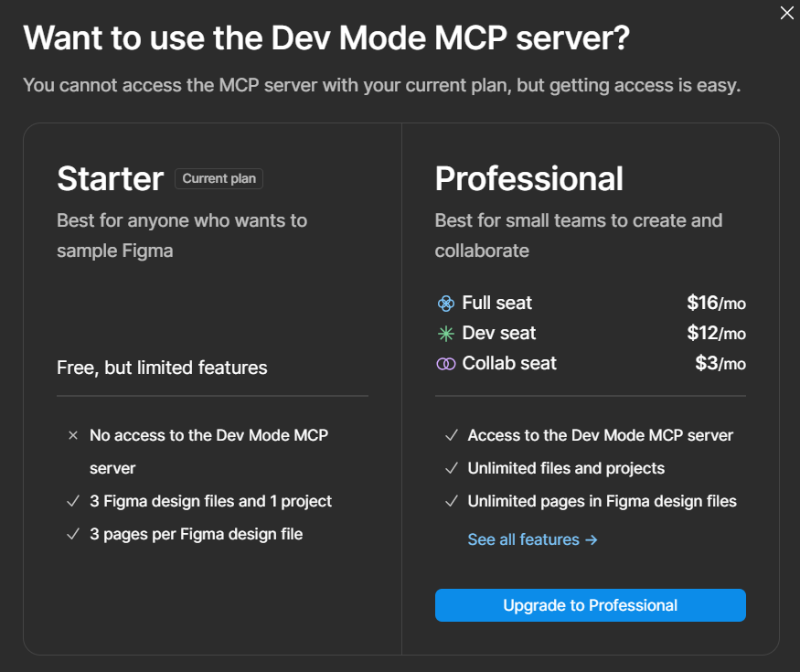Click the Collab seat label
This screenshot has width=800, height=672.
pyautogui.click(x=509, y=363)
